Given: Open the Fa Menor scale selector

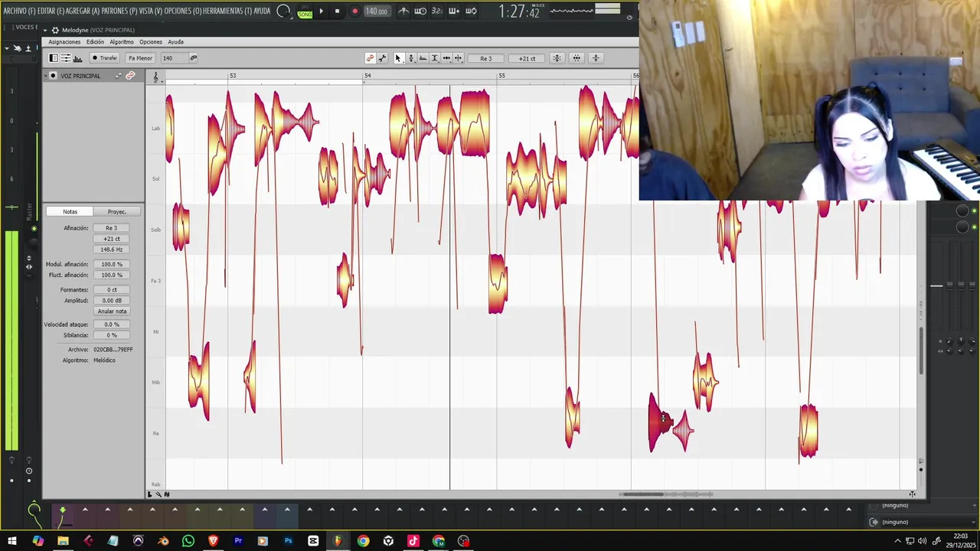Looking at the screenshot, I should coord(140,58).
